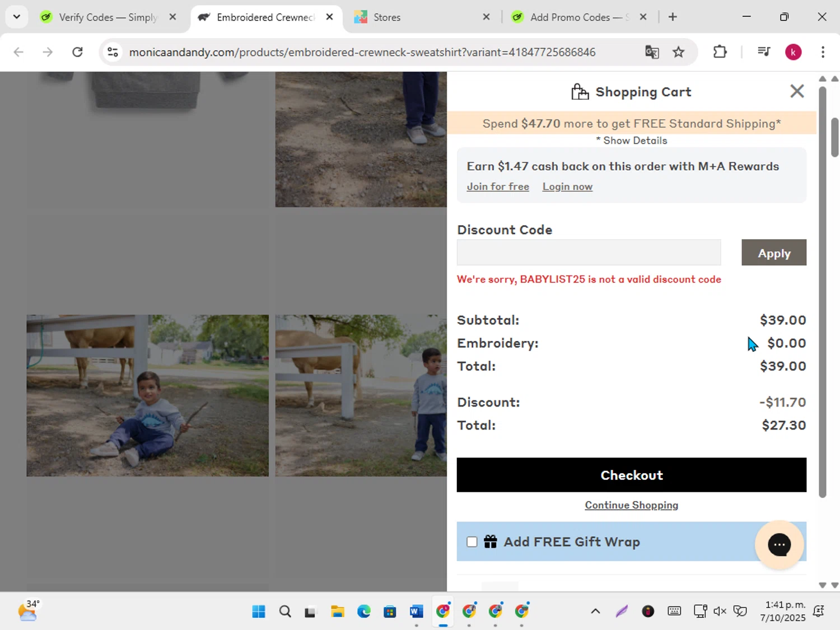Switch to the Verify Codes tab
The width and height of the screenshot is (840, 630).
click(x=108, y=17)
